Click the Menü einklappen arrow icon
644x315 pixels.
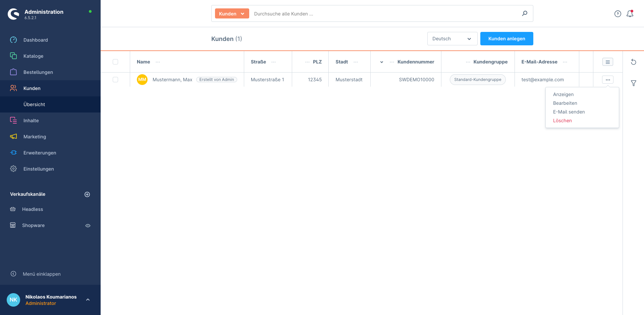tap(13, 274)
